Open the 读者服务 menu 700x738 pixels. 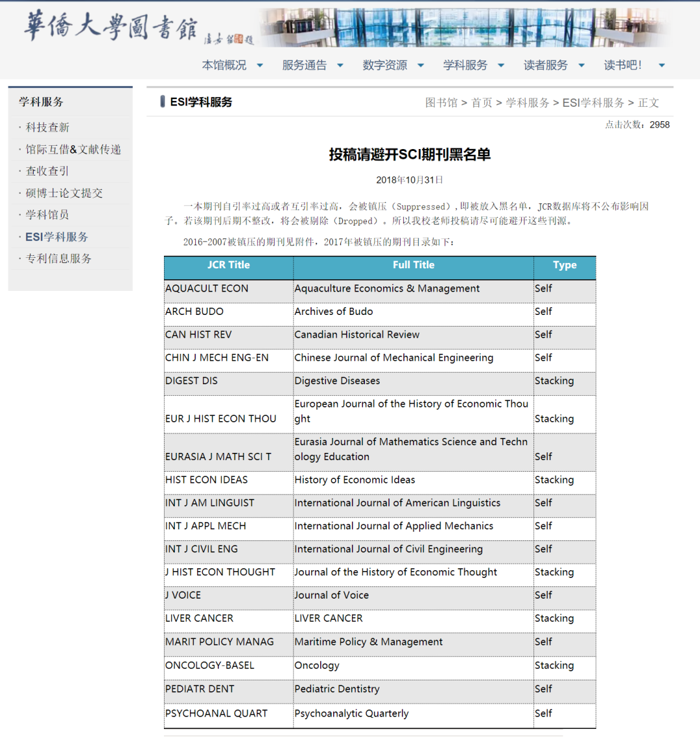pos(546,65)
